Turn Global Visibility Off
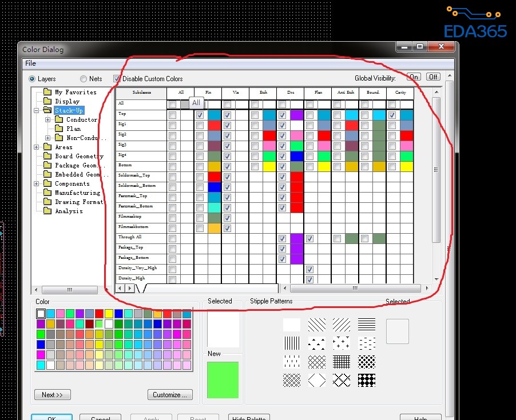 433,77
